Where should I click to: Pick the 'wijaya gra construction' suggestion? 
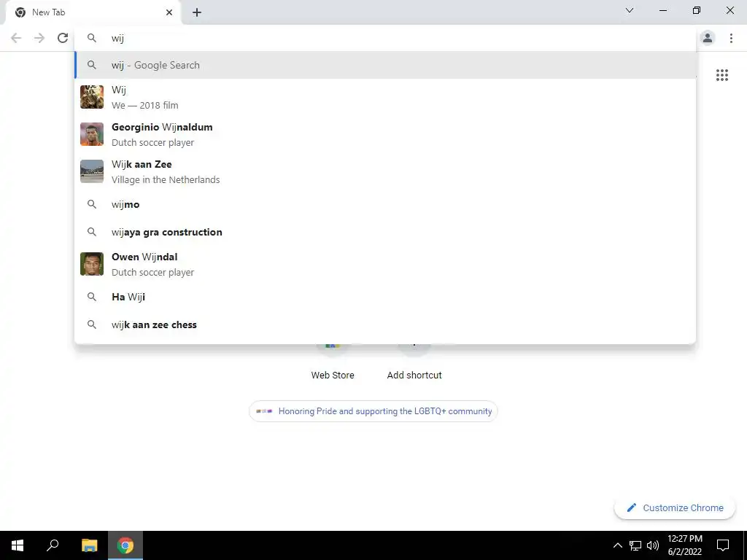pos(385,232)
